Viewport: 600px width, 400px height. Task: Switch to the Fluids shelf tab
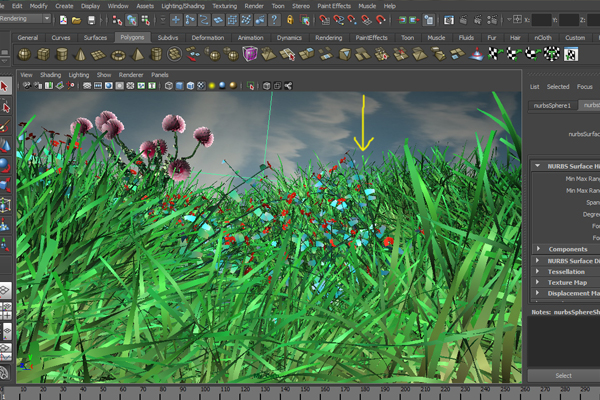tap(466, 38)
